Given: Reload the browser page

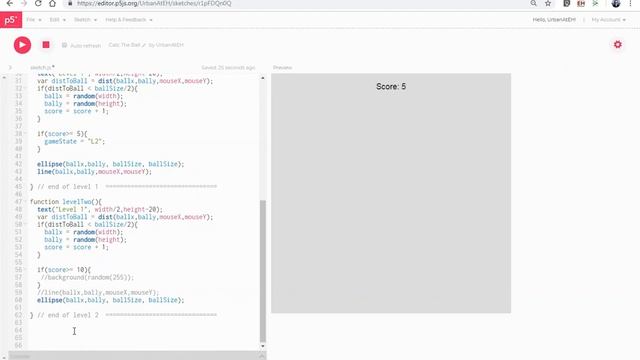Looking at the screenshot, I should (38, 4).
